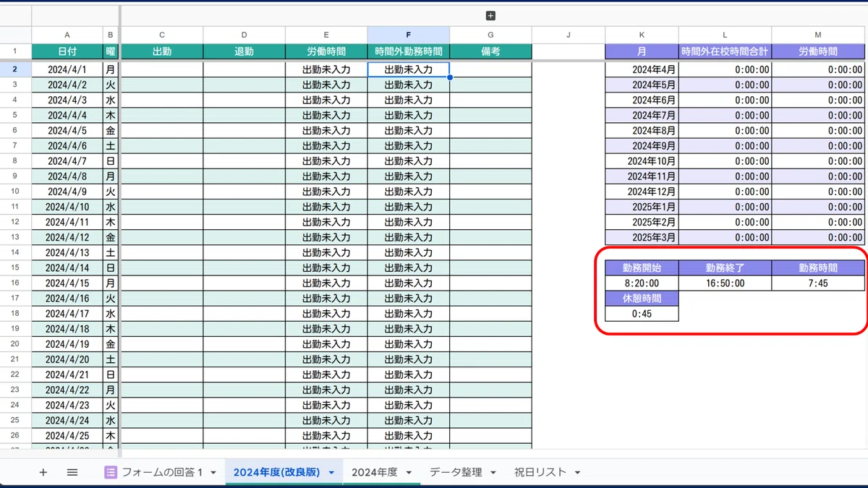Click the 労働時間 header in column M
The image size is (868, 488).
(x=818, y=52)
